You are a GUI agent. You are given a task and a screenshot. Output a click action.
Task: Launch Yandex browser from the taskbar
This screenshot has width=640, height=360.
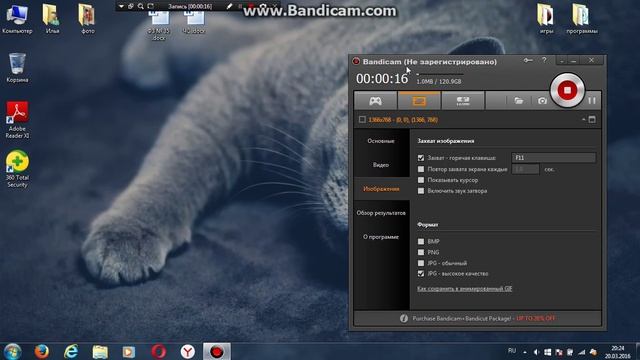pyautogui.click(x=187, y=351)
